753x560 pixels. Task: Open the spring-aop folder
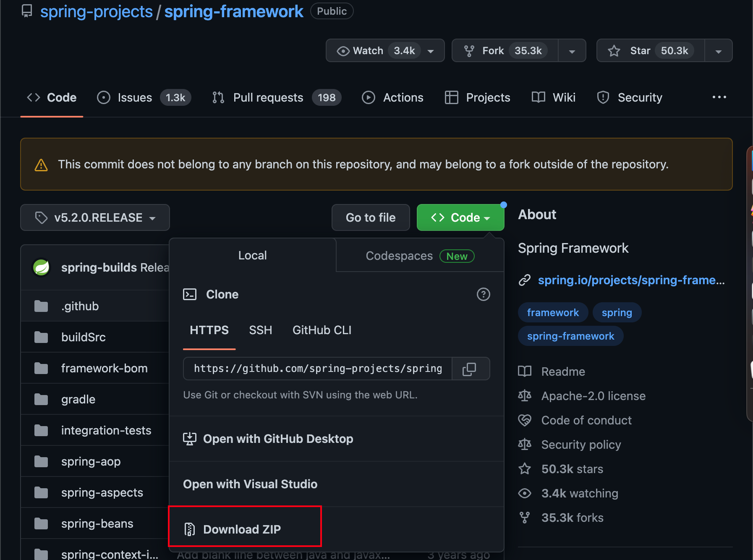(x=91, y=461)
